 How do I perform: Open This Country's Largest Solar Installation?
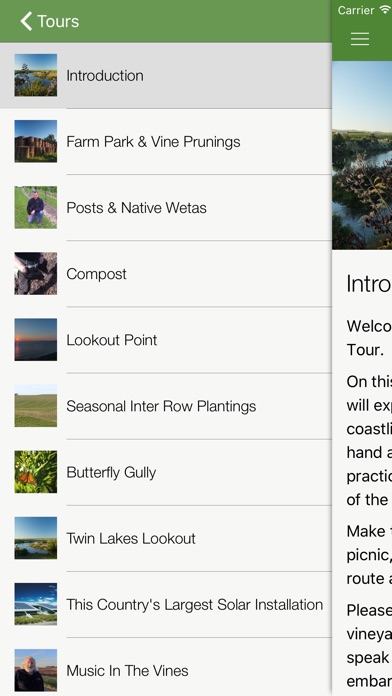pyautogui.click(x=166, y=605)
